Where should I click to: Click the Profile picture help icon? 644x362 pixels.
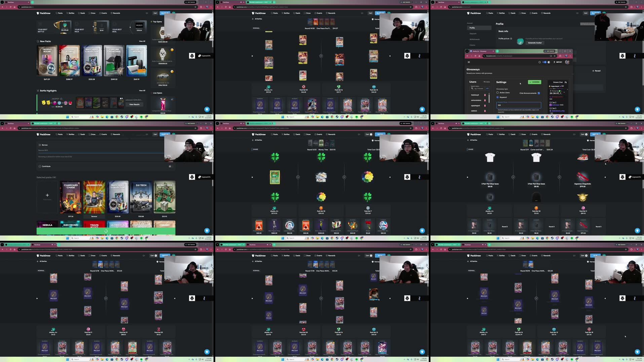[511, 39]
